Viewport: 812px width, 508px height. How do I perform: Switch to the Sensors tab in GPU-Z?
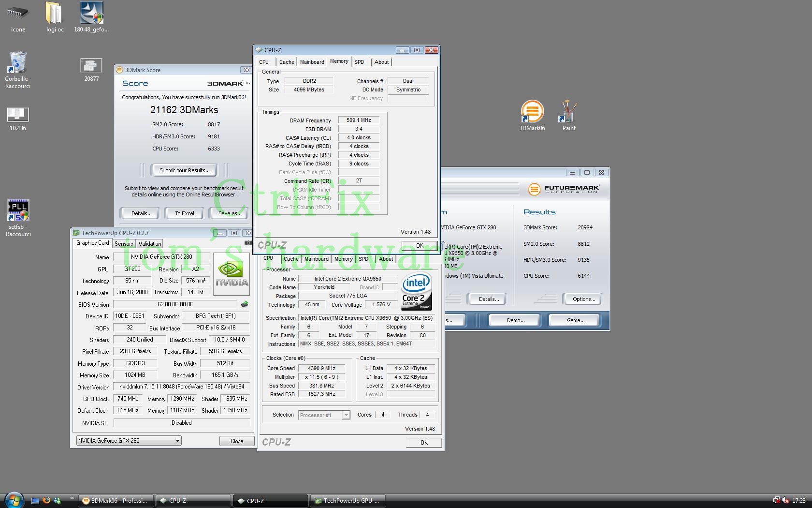tap(124, 244)
